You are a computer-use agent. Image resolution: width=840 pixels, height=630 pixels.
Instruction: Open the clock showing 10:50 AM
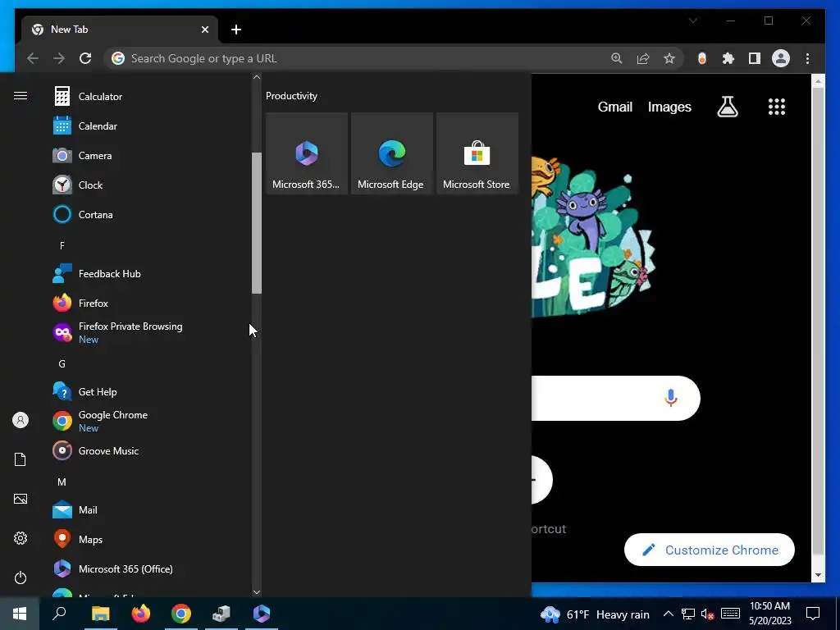coord(769,614)
